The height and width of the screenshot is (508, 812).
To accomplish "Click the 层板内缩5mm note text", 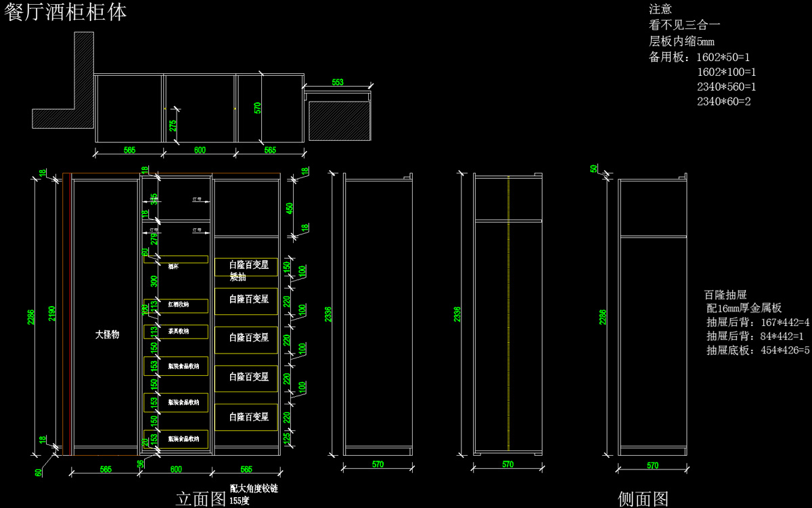I will (x=681, y=41).
